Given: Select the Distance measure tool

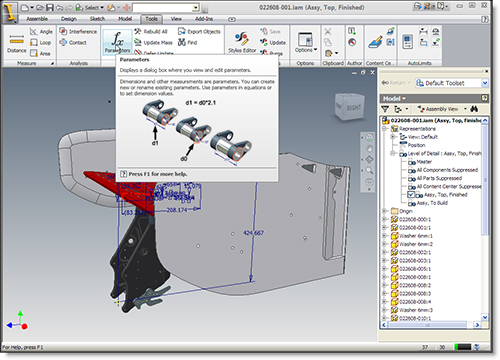Looking at the screenshot, I should (17, 43).
